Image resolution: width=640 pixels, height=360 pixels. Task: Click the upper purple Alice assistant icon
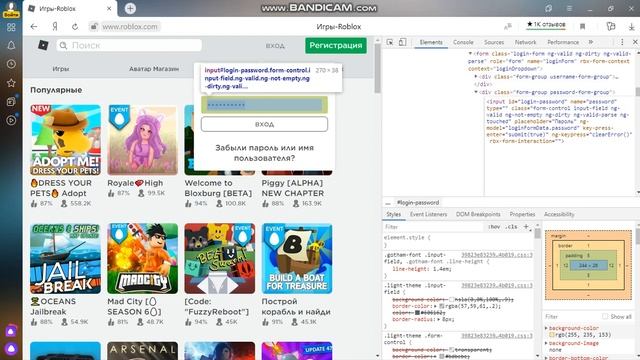11,331
